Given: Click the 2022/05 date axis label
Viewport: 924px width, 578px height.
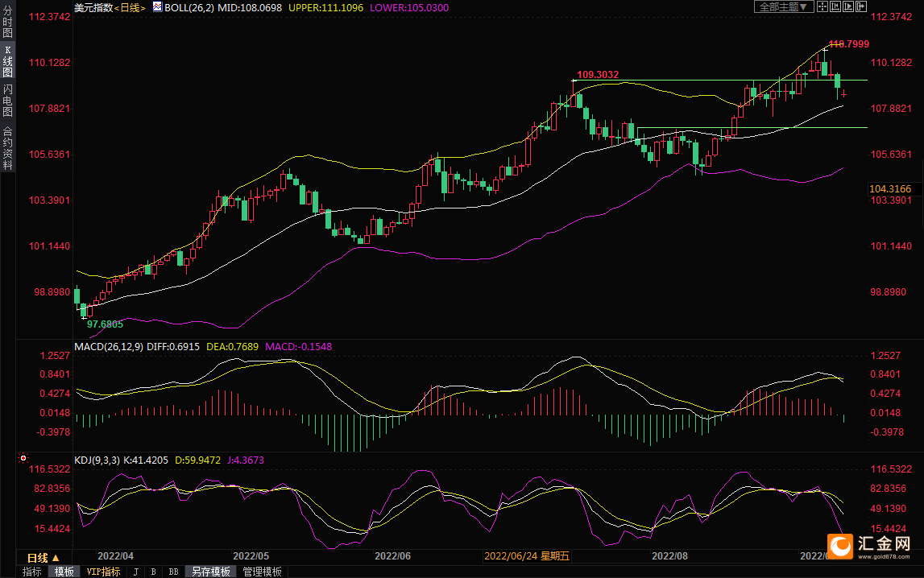Looking at the screenshot, I should click(x=251, y=556).
